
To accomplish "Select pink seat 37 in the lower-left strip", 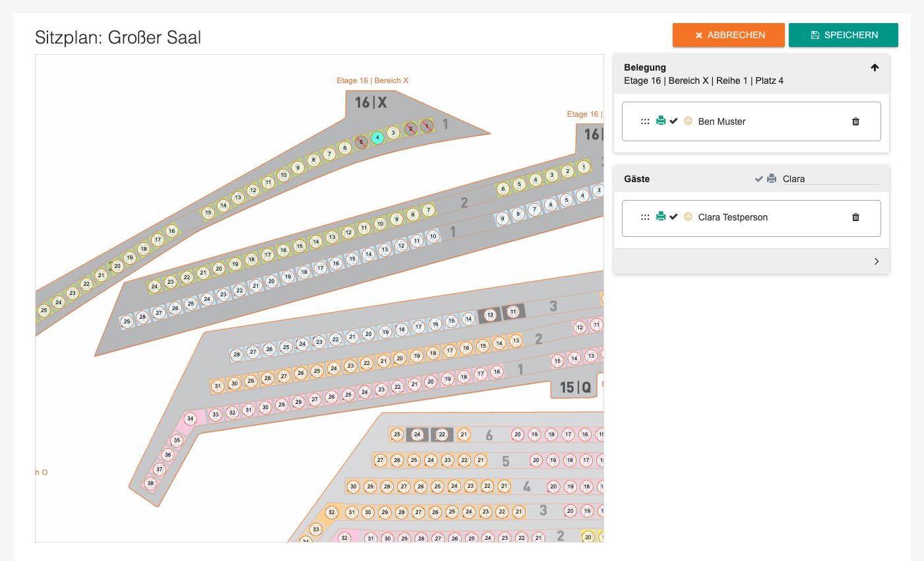I will click(x=159, y=469).
